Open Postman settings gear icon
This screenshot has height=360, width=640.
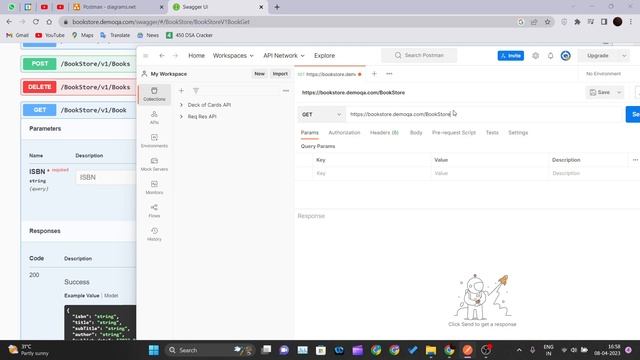[536, 56]
